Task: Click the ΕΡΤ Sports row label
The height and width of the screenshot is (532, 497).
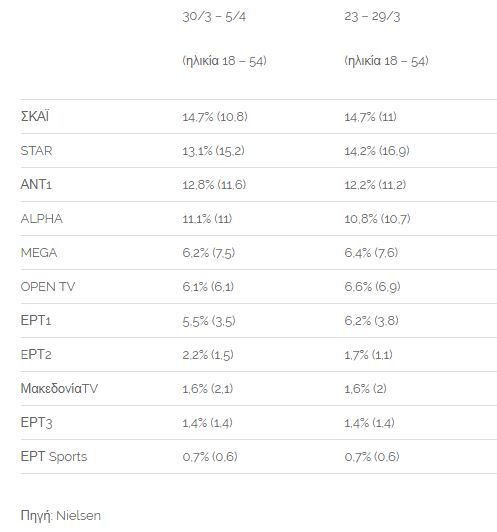Action: coord(54,456)
